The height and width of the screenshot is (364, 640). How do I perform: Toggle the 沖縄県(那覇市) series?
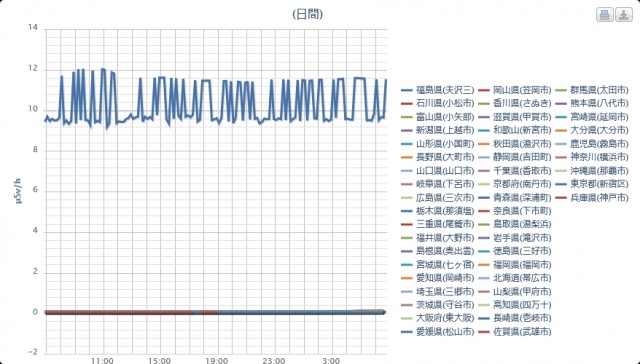592,171
